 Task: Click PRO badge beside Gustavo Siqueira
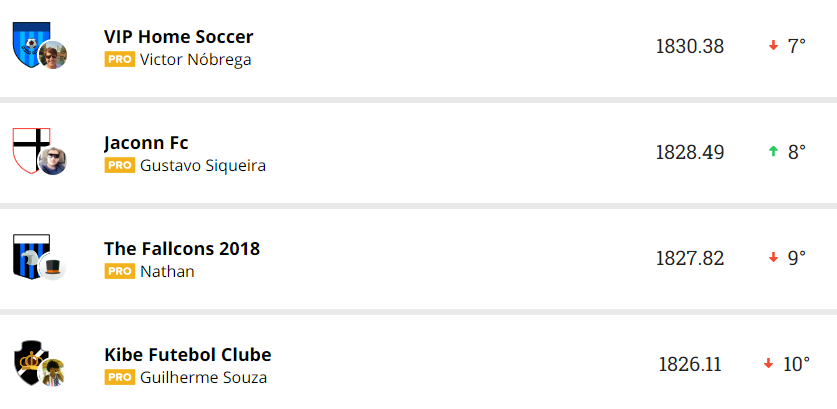[119, 165]
